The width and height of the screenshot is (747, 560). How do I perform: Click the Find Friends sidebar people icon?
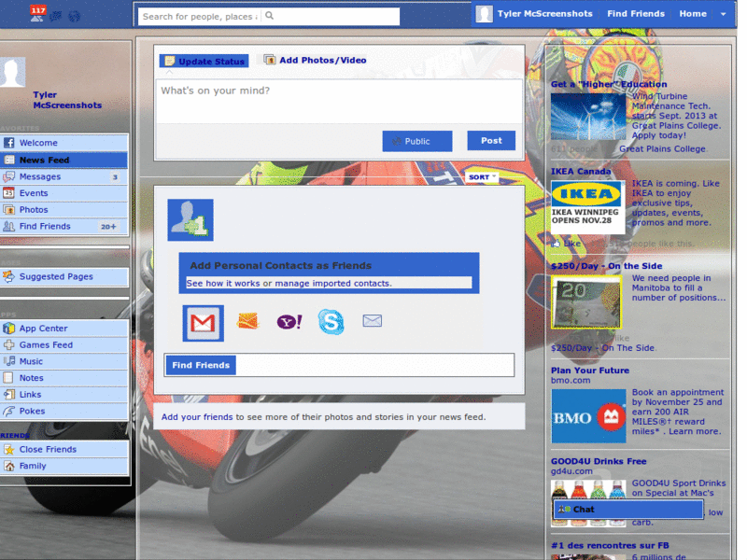coord(8,226)
